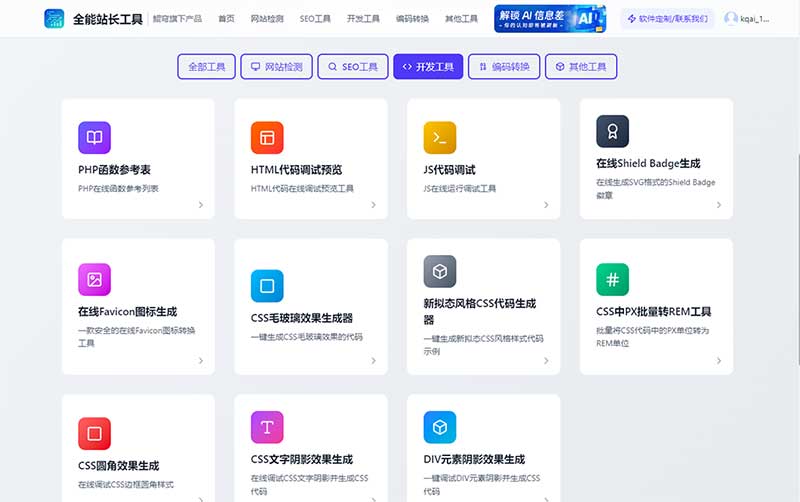This screenshot has width=800, height=502.
Task: Open the 在线Favicon图标生成 image icon
Action: coord(94,280)
